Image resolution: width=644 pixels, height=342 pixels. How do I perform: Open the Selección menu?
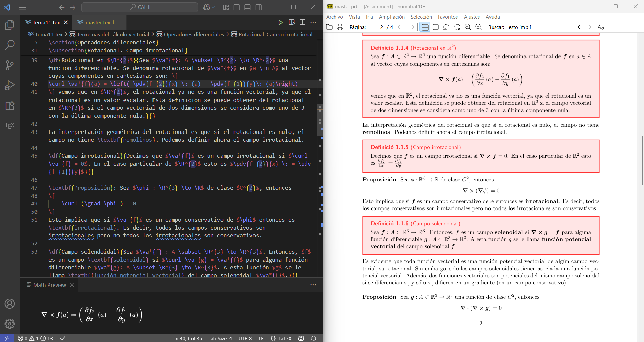click(421, 17)
